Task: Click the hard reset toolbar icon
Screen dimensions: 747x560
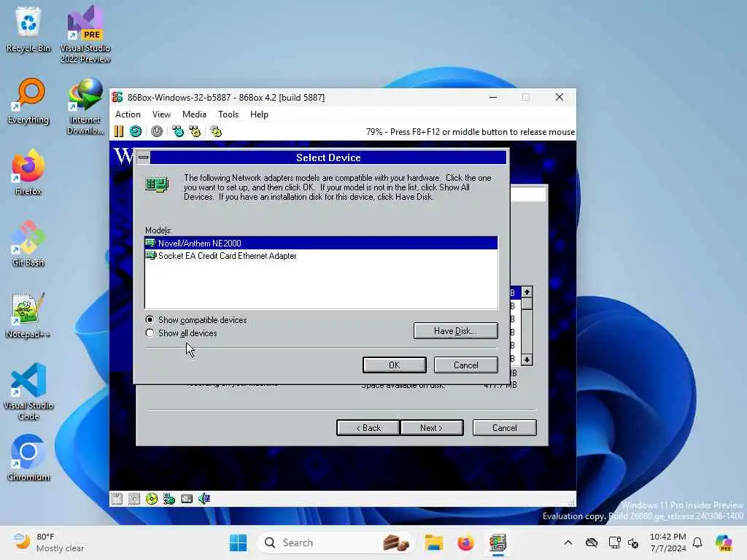Action: click(x=136, y=131)
